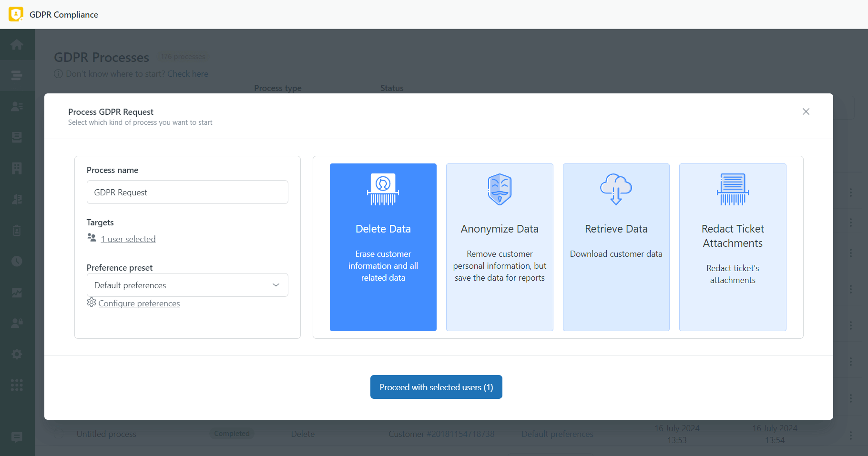Close the Process GDPR Request dialog
868x456 pixels.
tap(806, 111)
